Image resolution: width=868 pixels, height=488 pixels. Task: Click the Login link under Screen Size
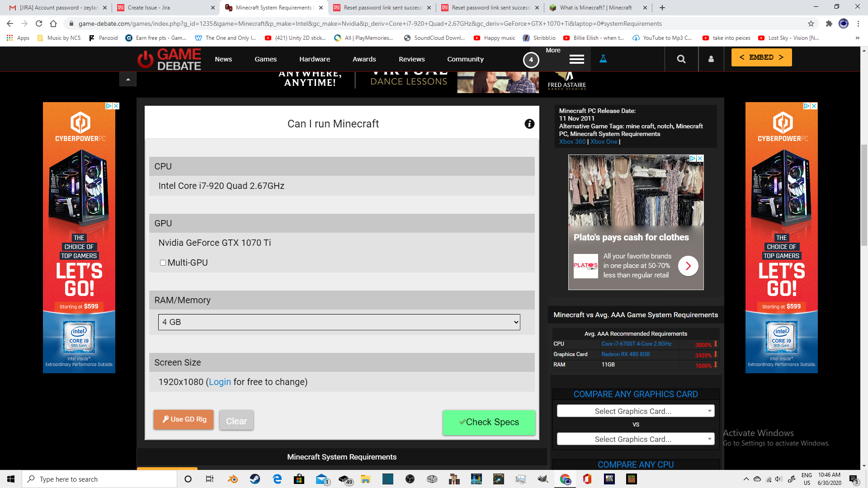220,382
